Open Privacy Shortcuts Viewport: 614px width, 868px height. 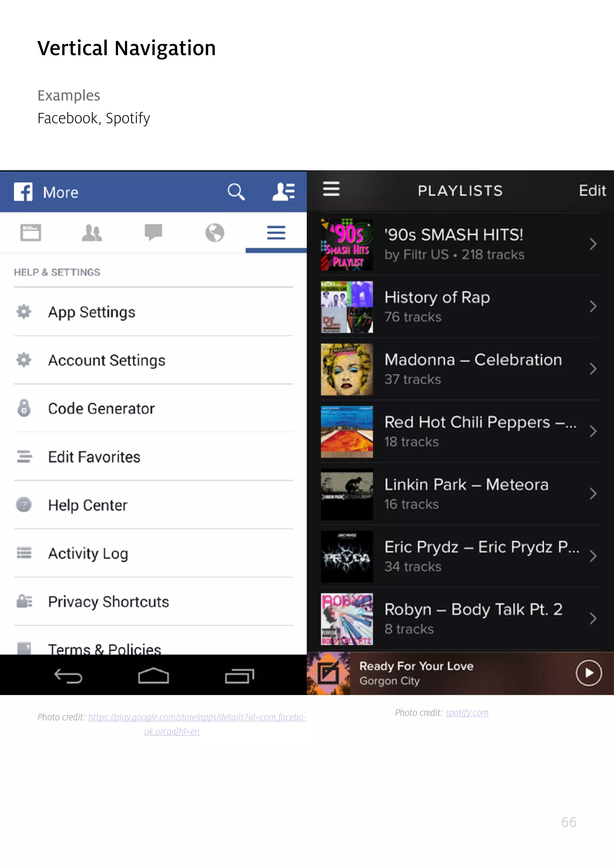click(x=153, y=602)
